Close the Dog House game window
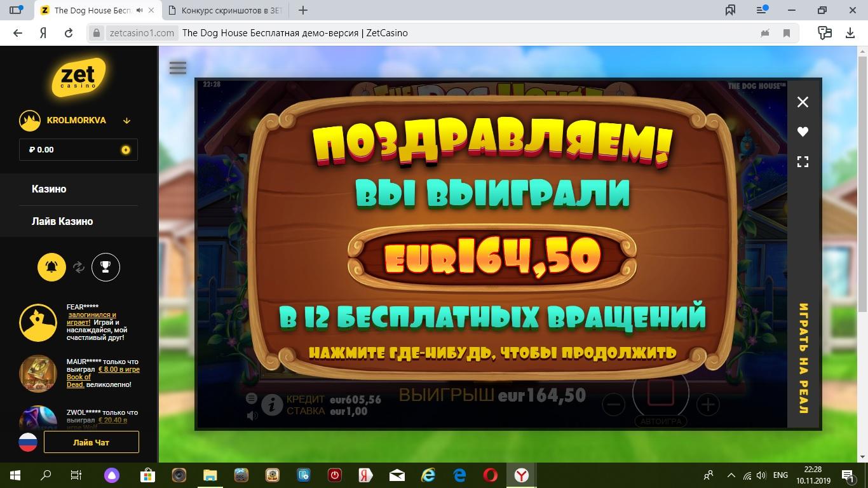Viewport: 868px width, 488px height. tap(803, 102)
